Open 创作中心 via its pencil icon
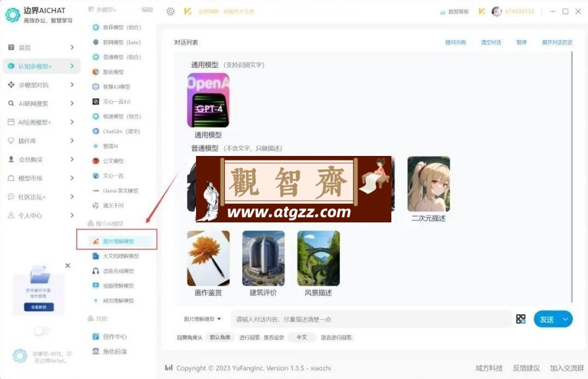This screenshot has height=379, width=588. point(95,337)
